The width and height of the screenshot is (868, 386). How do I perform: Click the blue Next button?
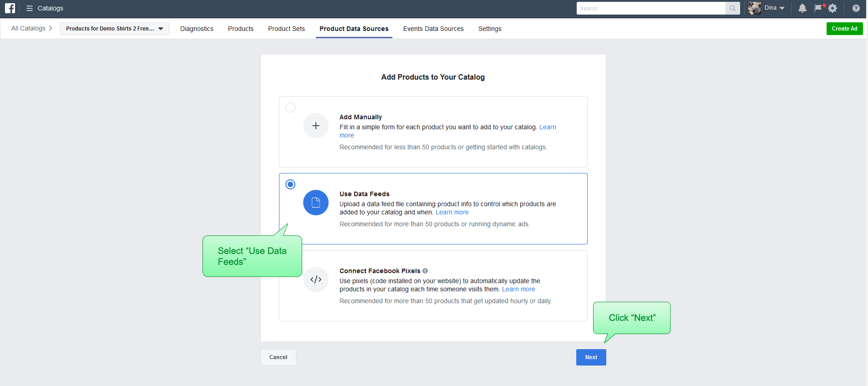(591, 357)
